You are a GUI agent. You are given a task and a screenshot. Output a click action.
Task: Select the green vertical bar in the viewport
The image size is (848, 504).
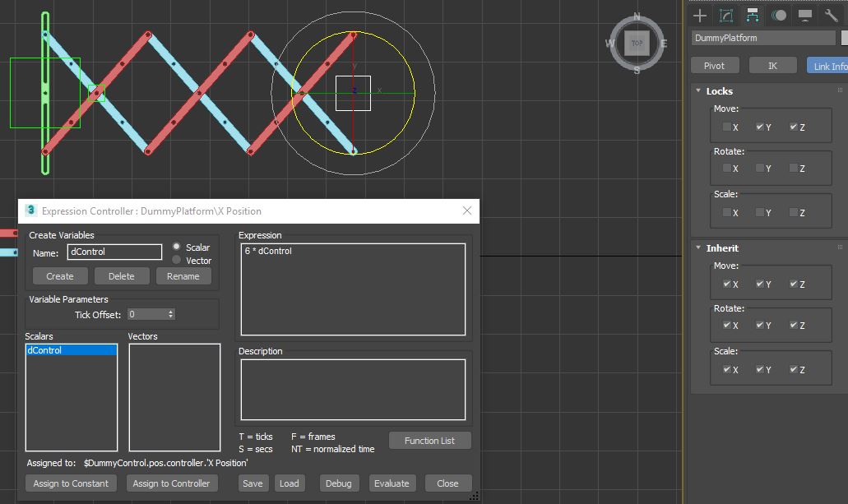45,93
